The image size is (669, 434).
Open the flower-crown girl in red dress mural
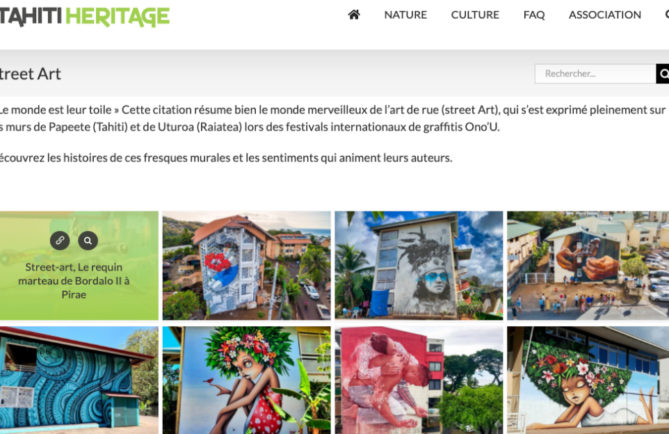(246, 380)
